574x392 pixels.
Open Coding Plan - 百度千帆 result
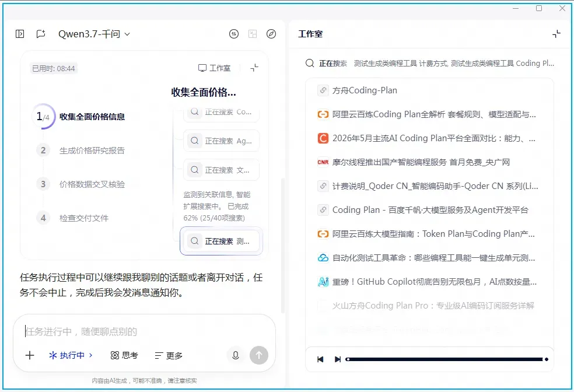pyautogui.click(x=429, y=210)
